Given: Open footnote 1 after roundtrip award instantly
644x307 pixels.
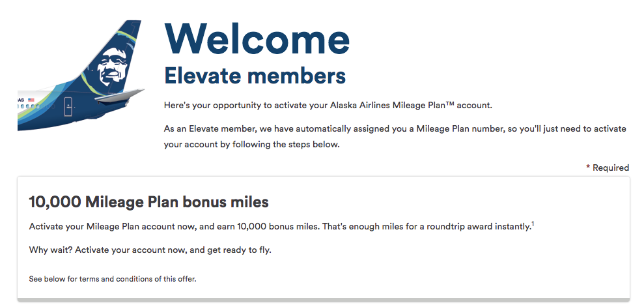Looking at the screenshot, I should pyautogui.click(x=533, y=224).
